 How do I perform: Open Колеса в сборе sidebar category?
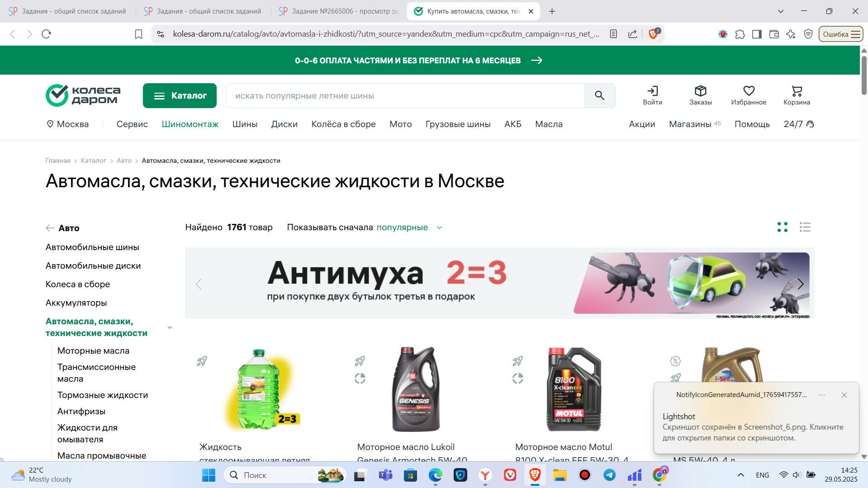(78, 284)
